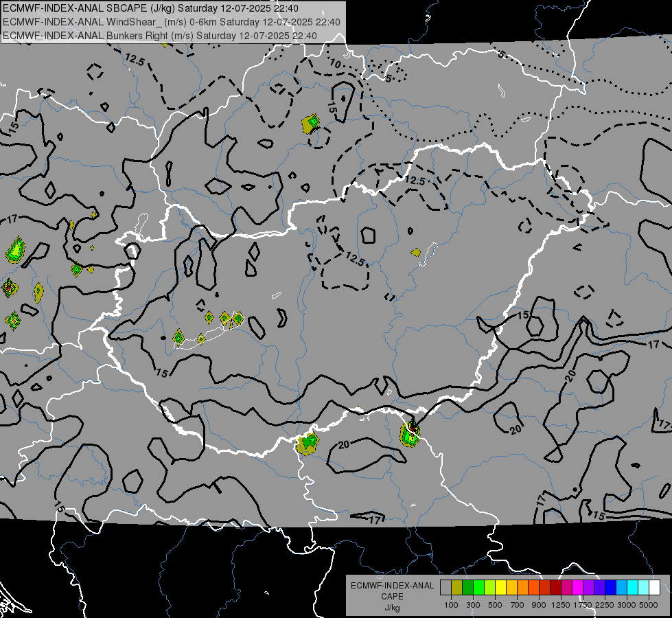This screenshot has width=672, height=618.
Task: Click the crimson-pink legend swatch
Action: (x=566, y=588)
